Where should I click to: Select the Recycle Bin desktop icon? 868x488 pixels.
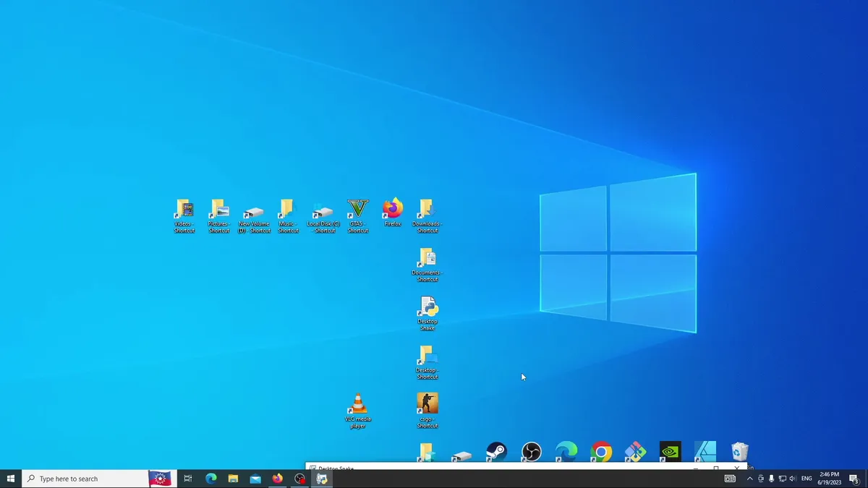point(740,452)
